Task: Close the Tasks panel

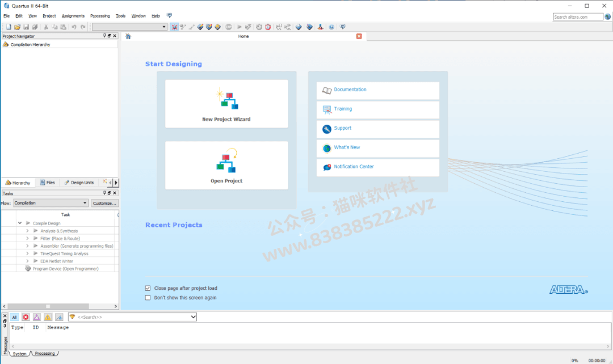Action: pos(115,193)
